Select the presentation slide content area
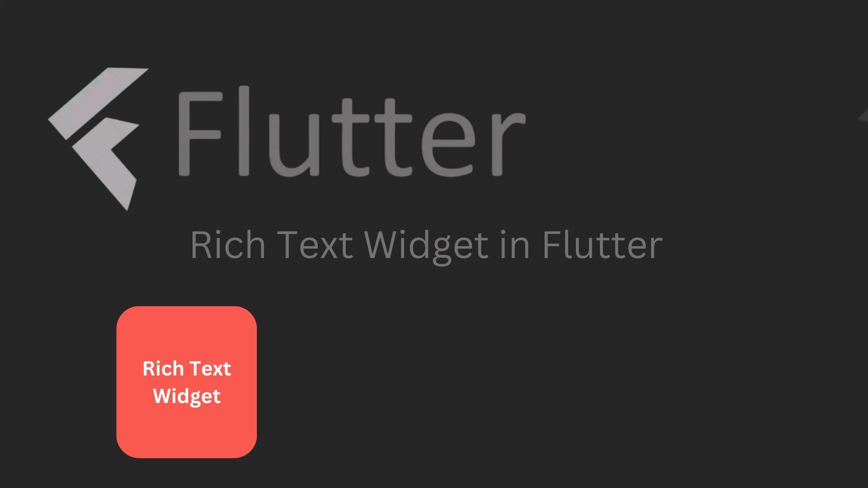 tap(434, 244)
